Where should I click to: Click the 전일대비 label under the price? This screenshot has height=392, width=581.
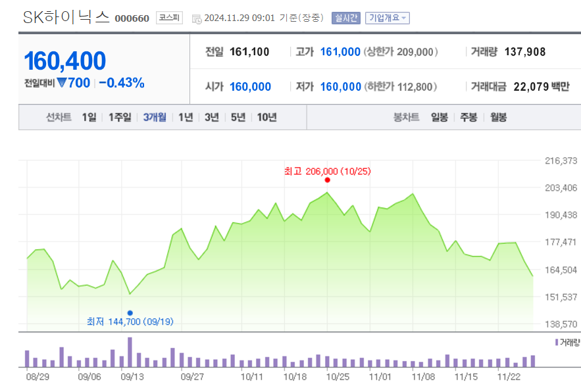point(39,83)
